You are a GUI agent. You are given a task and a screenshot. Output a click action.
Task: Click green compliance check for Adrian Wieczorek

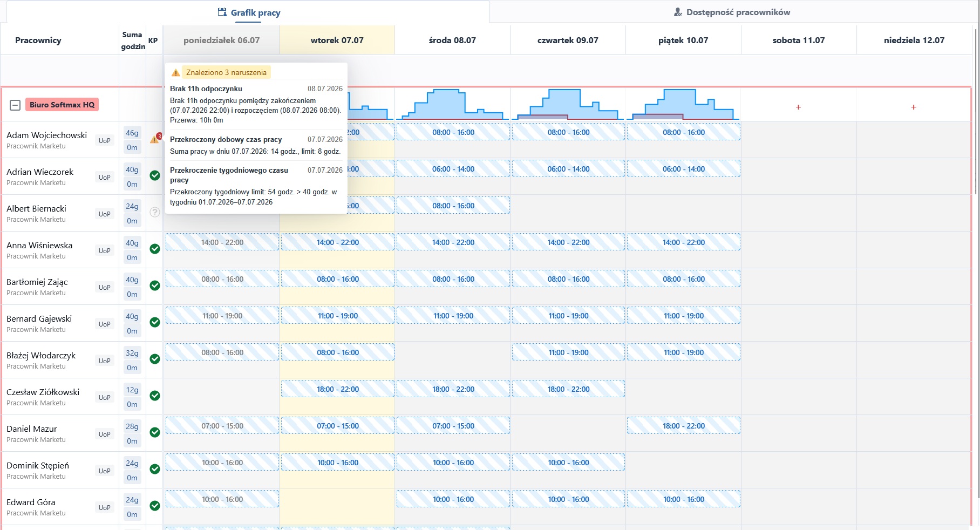point(155,175)
